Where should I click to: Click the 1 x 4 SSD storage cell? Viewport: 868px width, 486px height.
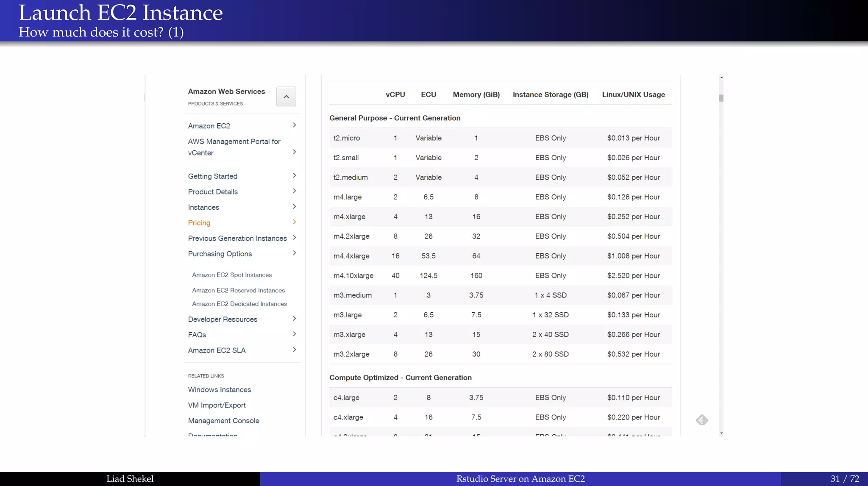coord(551,295)
